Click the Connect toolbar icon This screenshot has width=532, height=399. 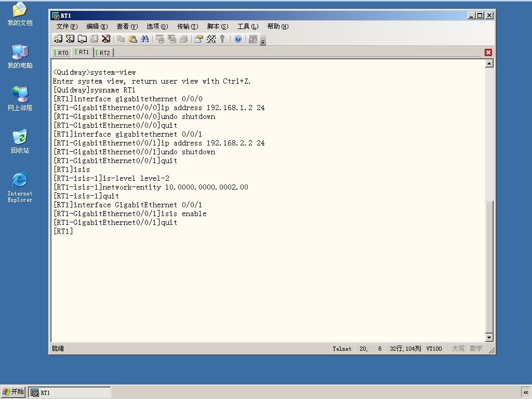pos(58,39)
